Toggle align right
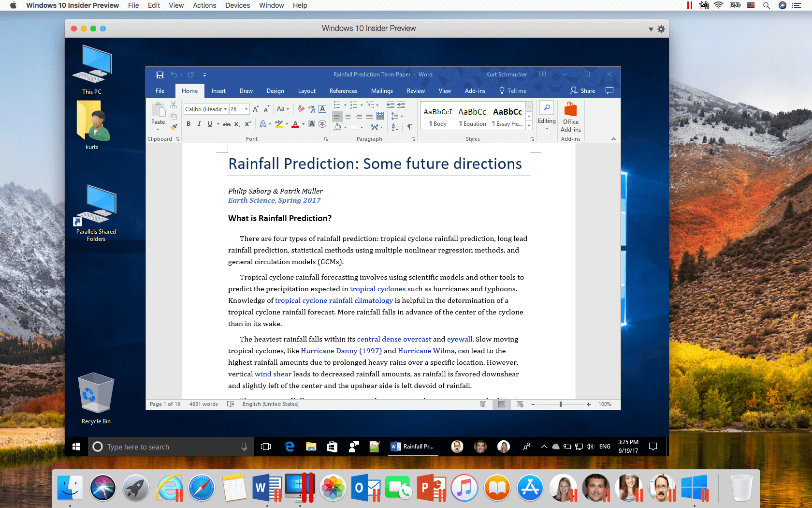Viewport: 812px width, 508px height. pos(359,116)
